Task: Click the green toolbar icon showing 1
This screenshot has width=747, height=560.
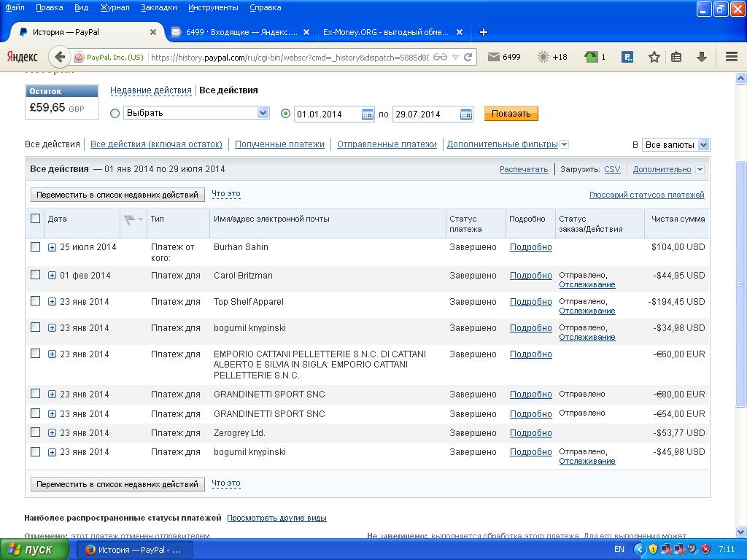Action: click(x=595, y=57)
